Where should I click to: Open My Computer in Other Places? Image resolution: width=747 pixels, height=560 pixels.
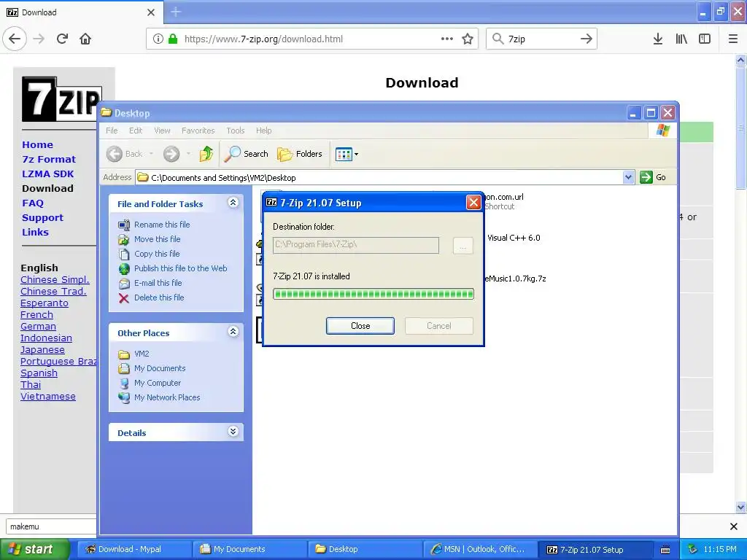tap(158, 383)
